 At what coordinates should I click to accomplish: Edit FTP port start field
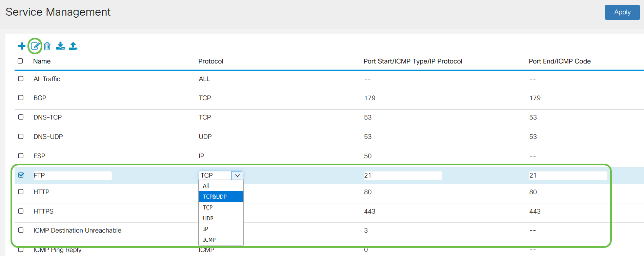(x=402, y=176)
